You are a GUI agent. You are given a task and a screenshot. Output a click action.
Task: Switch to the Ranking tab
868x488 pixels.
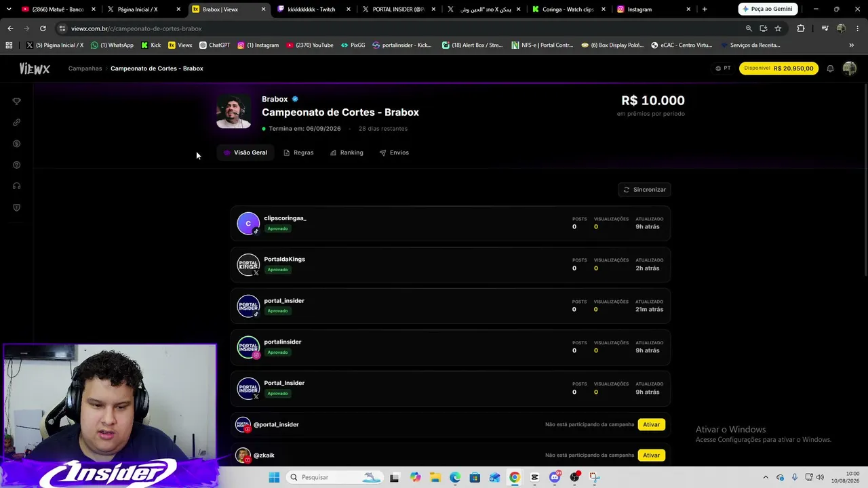pyautogui.click(x=347, y=152)
